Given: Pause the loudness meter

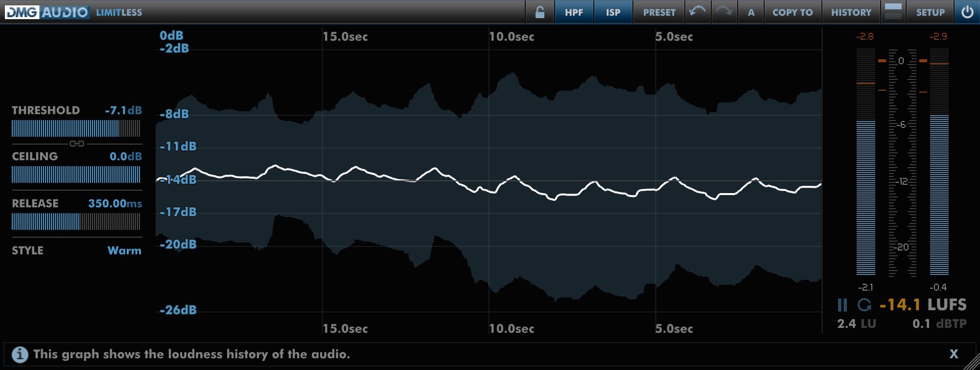Looking at the screenshot, I should click(x=842, y=305).
